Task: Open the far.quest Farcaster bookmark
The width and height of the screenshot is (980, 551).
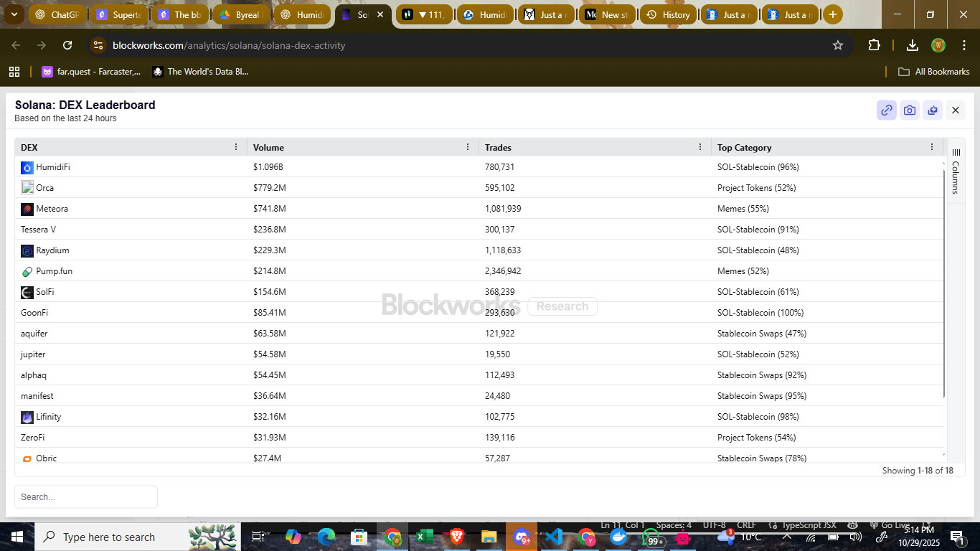Action: [x=91, y=72]
